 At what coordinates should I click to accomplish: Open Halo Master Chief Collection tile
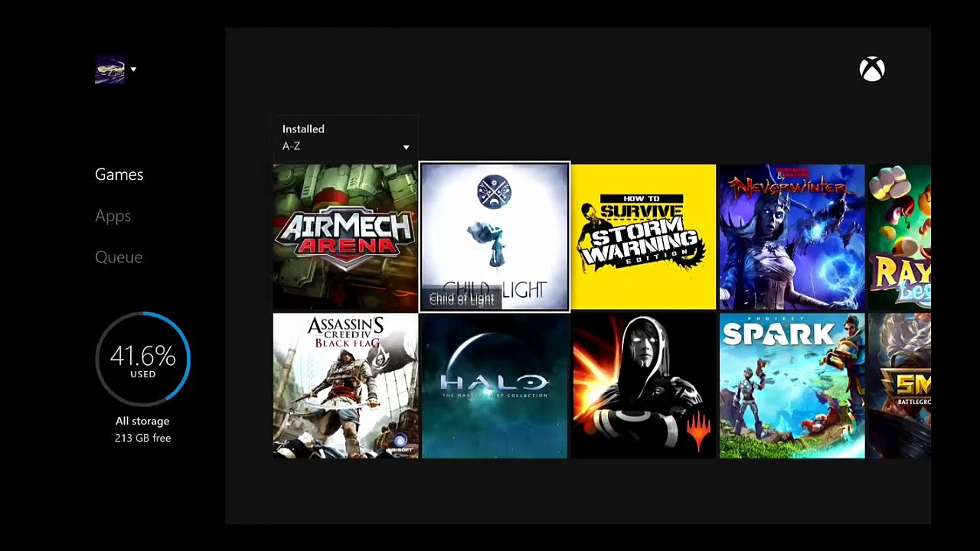pos(495,386)
